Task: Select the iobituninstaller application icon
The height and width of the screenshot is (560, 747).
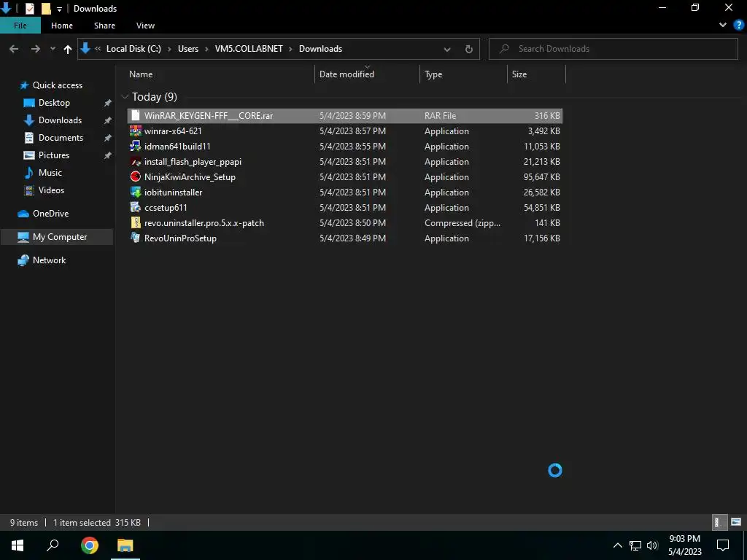Action: pos(136,192)
